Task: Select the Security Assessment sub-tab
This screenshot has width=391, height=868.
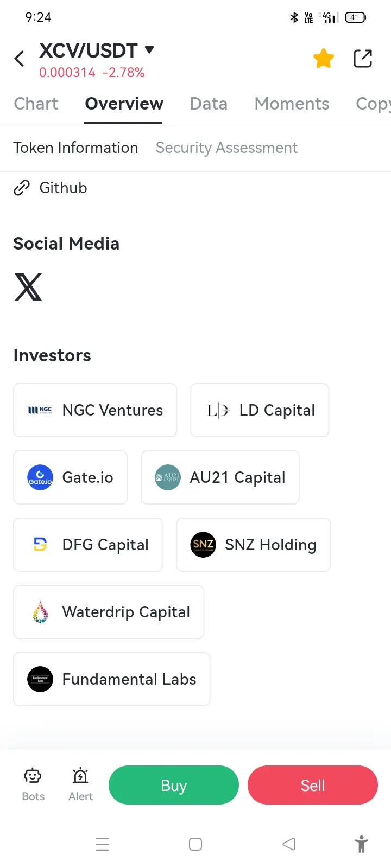Action: pos(226,148)
